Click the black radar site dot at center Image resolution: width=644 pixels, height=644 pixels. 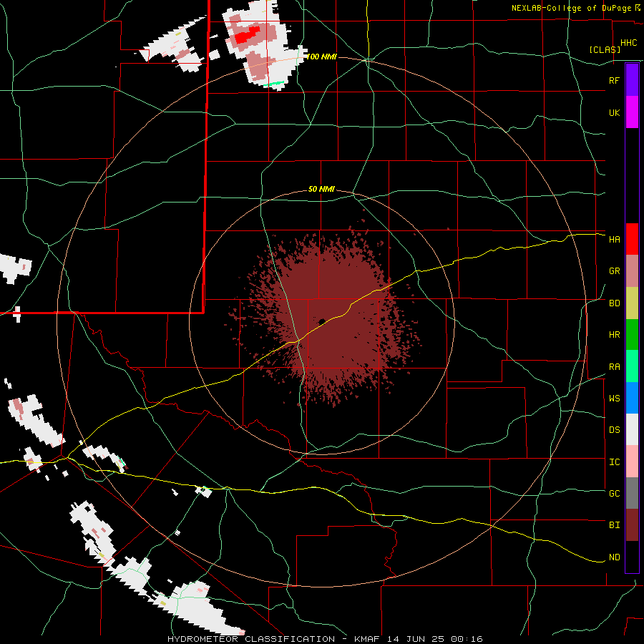321,321
